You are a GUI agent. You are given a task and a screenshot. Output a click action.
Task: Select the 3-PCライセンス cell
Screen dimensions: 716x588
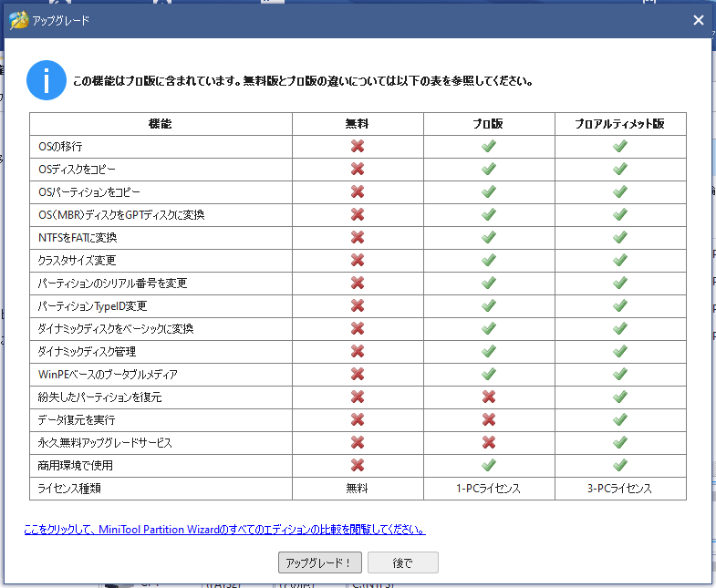[x=620, y=489]
